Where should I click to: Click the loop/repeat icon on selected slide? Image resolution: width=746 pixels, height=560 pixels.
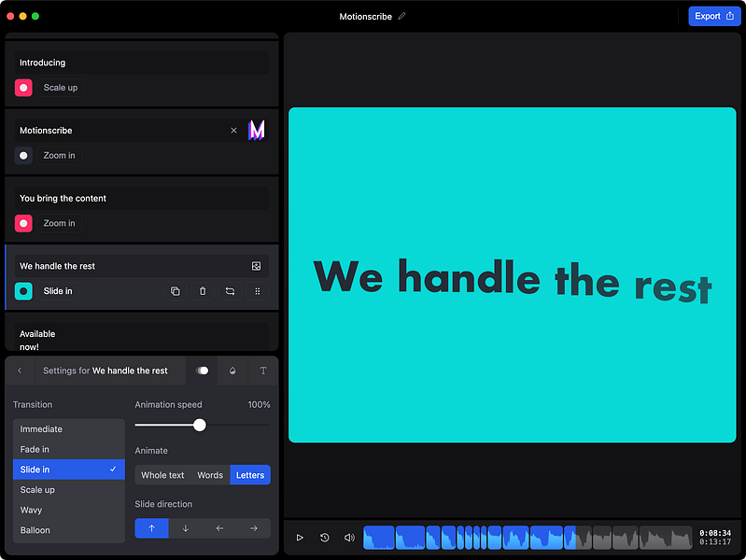coord(230,291)
